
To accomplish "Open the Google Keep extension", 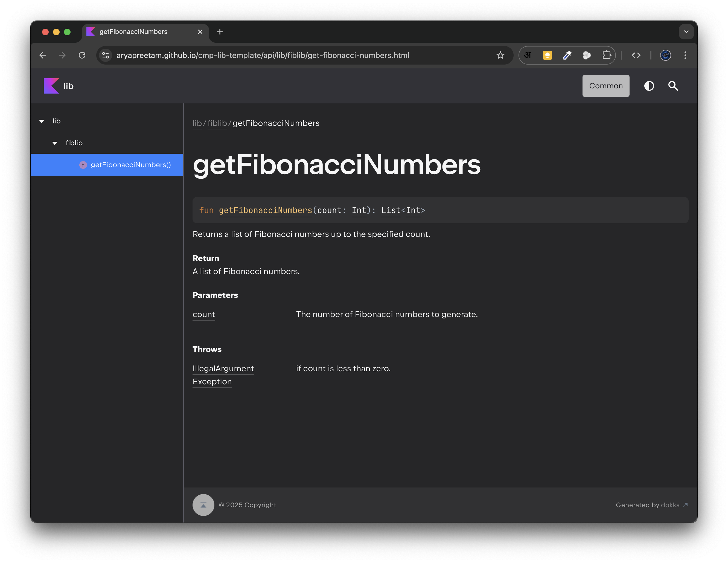I will coord(548,55).
